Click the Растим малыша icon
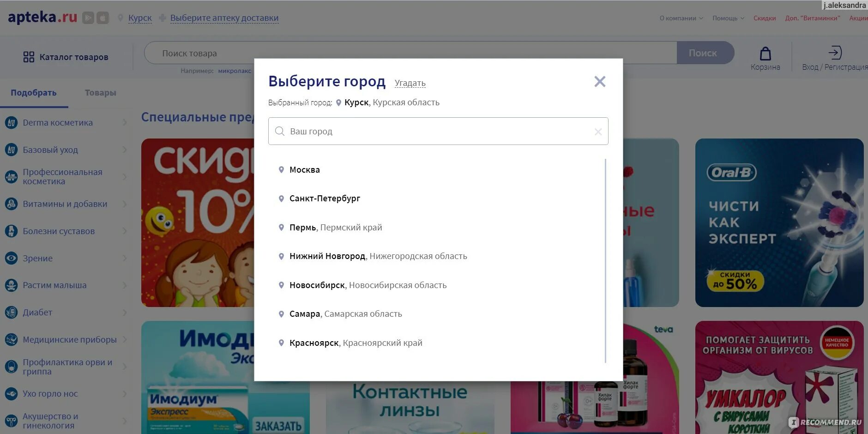 point(11,285)
